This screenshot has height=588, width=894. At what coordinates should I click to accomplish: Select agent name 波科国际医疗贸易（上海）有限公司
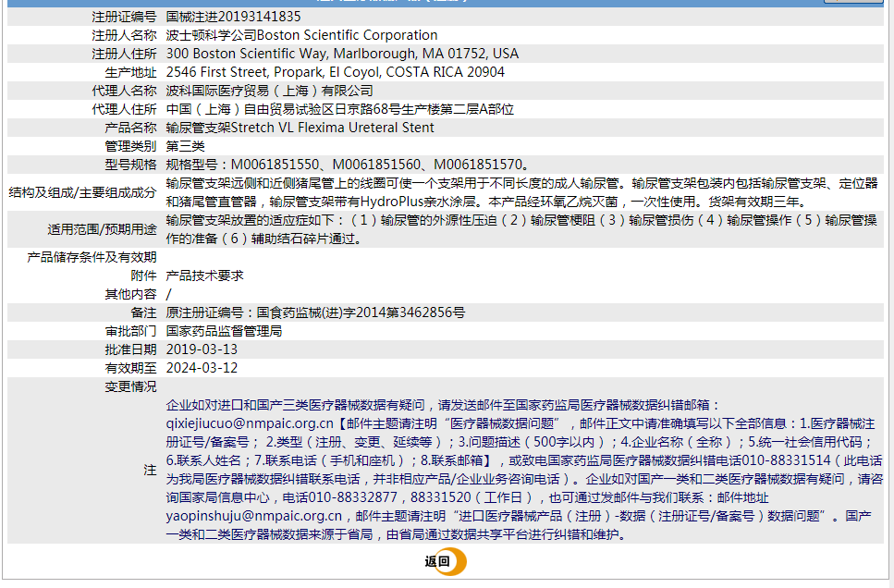[x=269, y=91]
